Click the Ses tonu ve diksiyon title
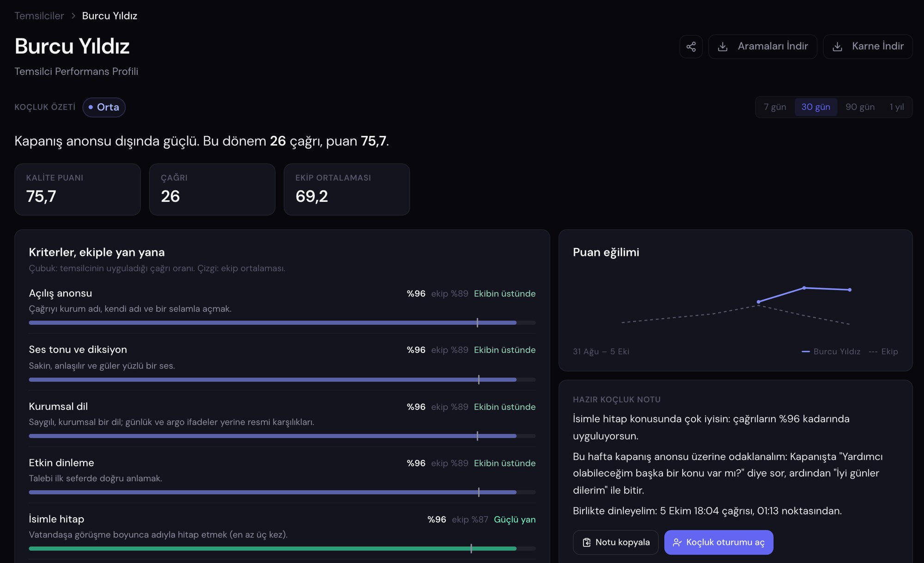This screenshot has height=563, width=924. 78,350
